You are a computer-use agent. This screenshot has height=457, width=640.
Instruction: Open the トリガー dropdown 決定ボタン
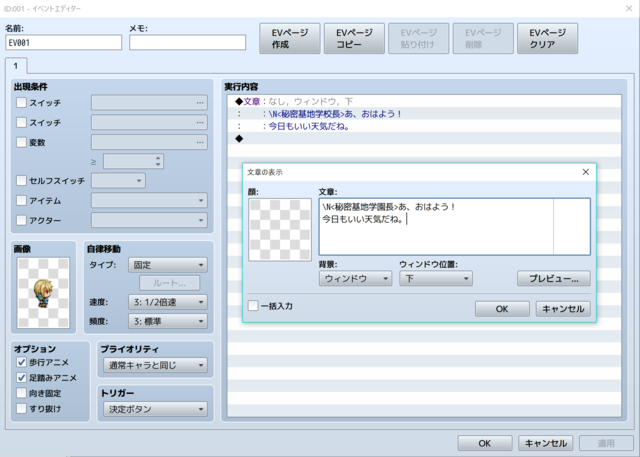[156, 409]
